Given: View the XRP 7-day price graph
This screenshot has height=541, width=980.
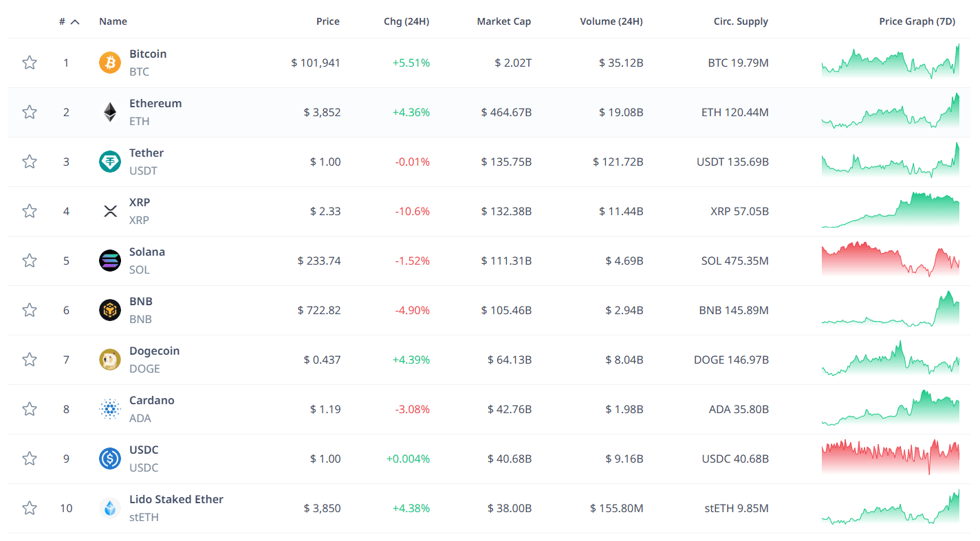Looking at the screenshot, I should (891, 210).
